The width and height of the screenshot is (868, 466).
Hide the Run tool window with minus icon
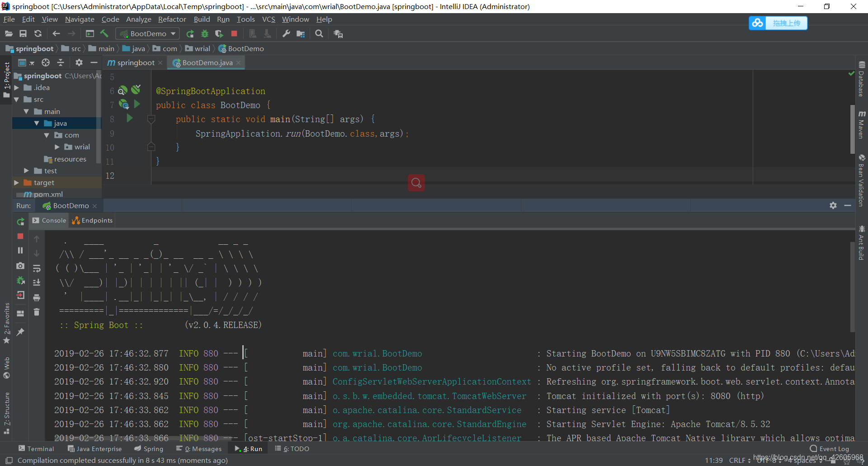848,205
